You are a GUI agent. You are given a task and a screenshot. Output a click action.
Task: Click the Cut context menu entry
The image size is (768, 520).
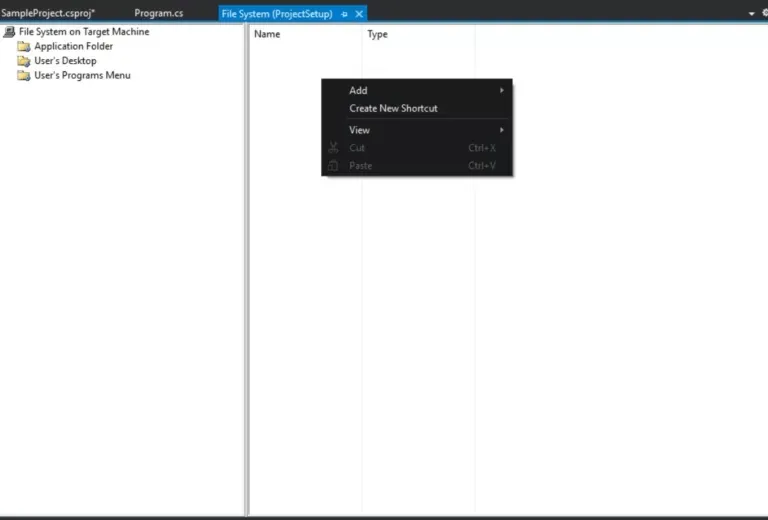click(417, 148)
